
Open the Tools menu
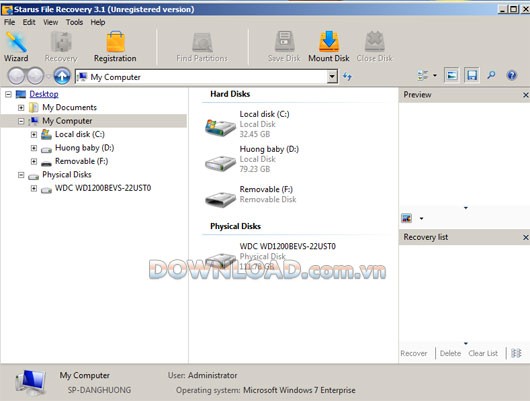[x=74, y=22]
